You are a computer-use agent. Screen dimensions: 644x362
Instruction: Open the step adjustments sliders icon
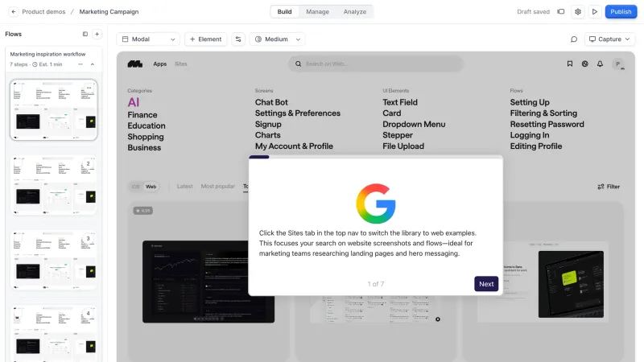[238, 39]
